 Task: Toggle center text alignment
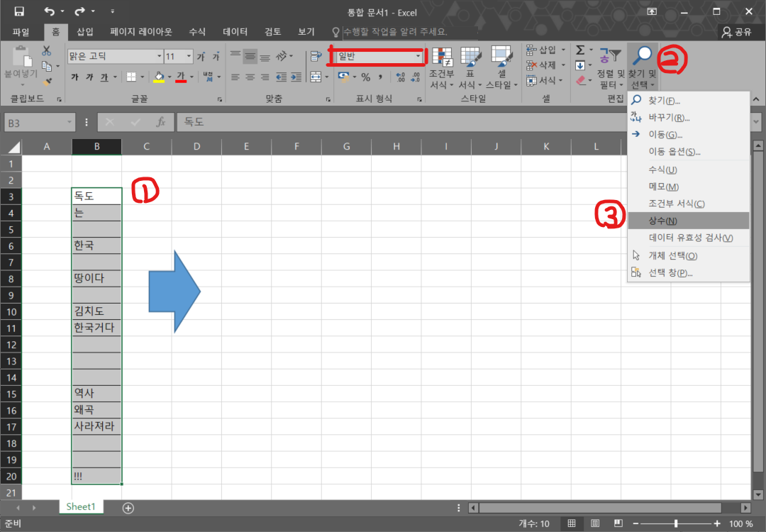pyautogui.click(x=250, y=77)
